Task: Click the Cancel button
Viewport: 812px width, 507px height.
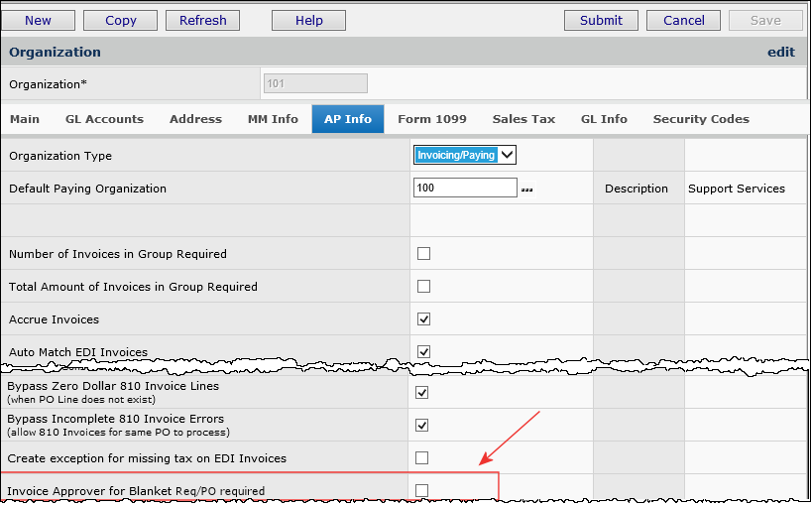Action: pyautogui.click(x=683, y=20)
